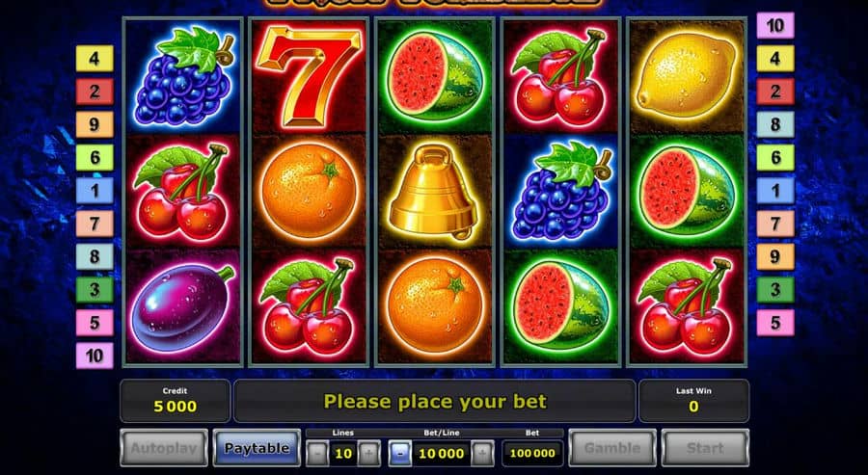Click the grapes symbol atop reel one

coord(183,76)
